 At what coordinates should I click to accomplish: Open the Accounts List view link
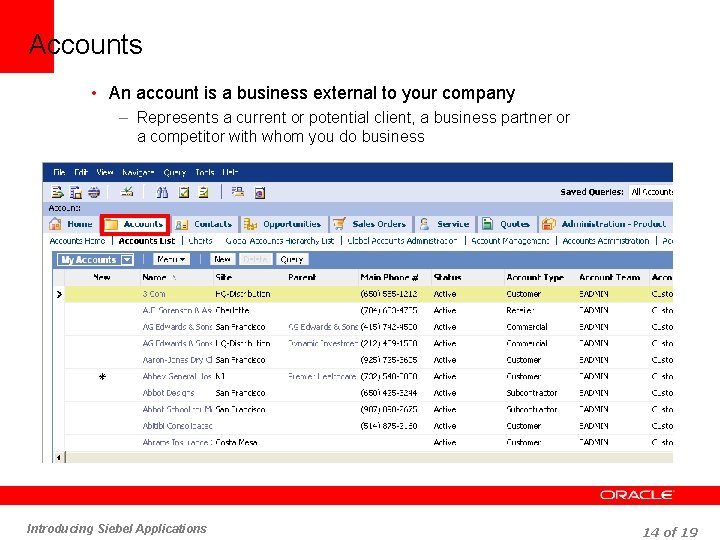[x=147, y=241]
